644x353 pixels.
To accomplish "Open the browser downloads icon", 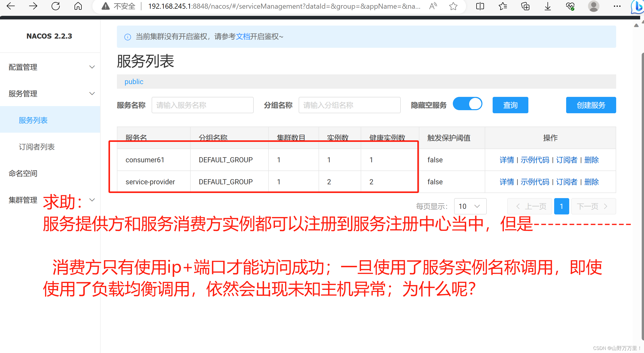I will point(548,6).
